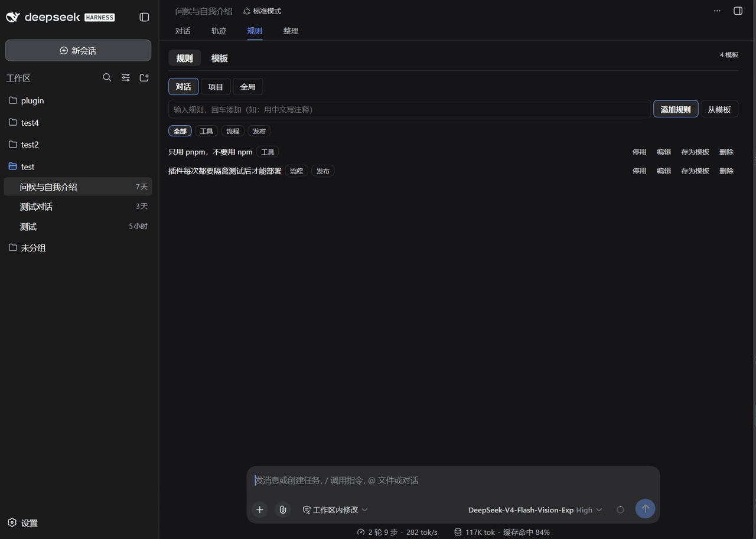Click the deepseek whale logo

coord(13,17)
